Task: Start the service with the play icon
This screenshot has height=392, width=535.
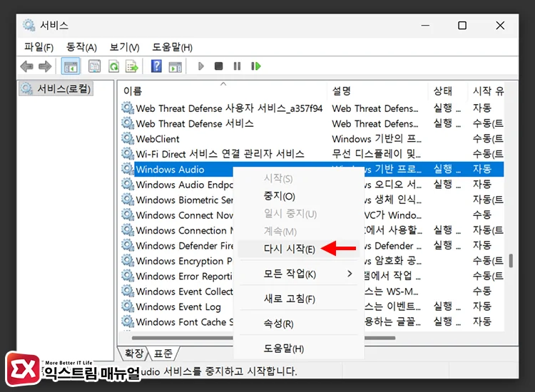Action: tap(200, 66)
